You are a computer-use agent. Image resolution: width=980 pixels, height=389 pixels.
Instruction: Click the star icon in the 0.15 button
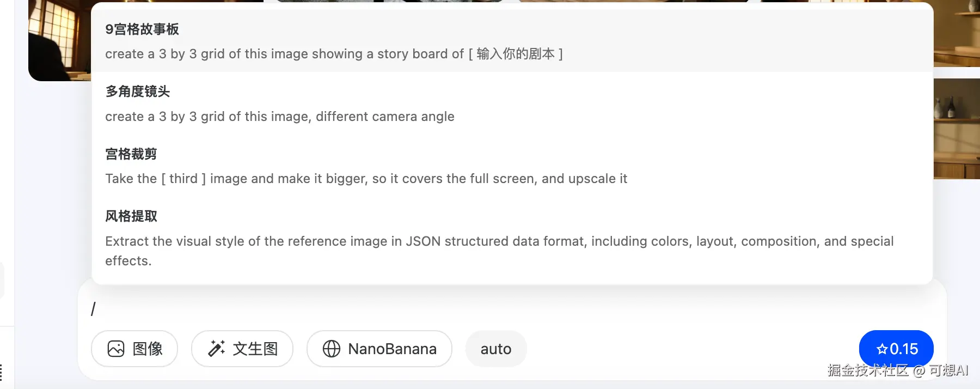coord(882,349)
